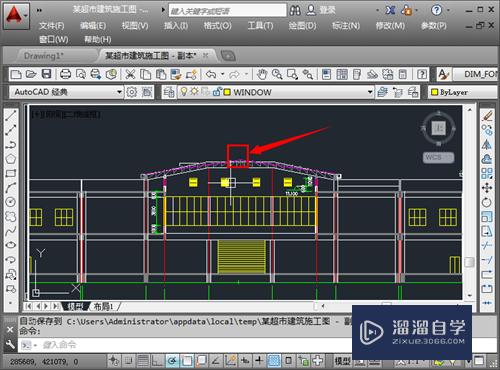Click the Mirror tool
Screen dimensions: 500x370
[x=487, y=145]
